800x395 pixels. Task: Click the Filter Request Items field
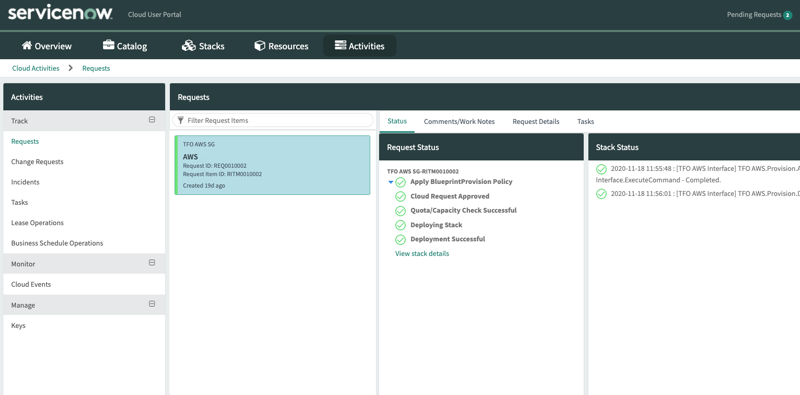pyautogui.click(x=273, y=120)
